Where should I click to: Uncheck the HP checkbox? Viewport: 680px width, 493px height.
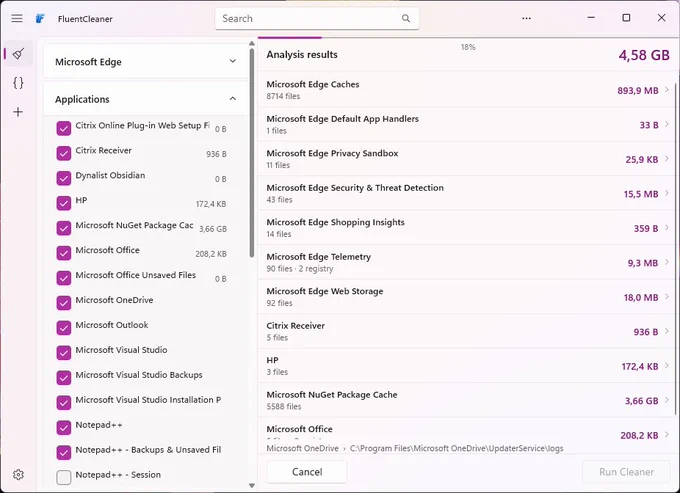pos(64,203)
